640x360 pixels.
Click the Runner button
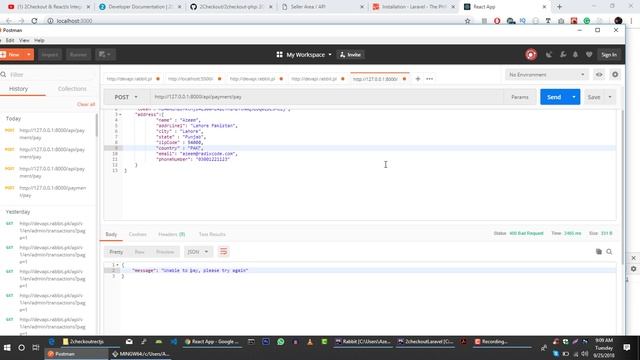[x=78, y=54]
